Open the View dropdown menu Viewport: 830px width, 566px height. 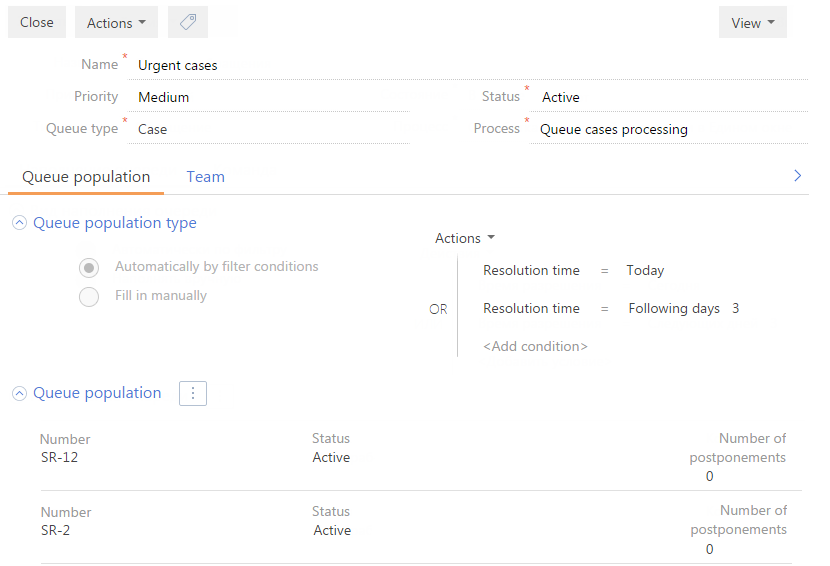click(753, 22)
